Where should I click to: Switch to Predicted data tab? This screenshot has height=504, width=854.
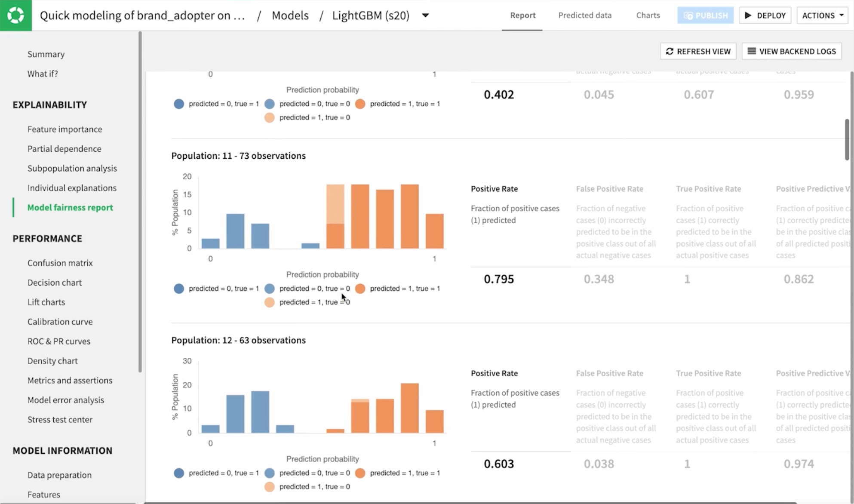point(585,15)
